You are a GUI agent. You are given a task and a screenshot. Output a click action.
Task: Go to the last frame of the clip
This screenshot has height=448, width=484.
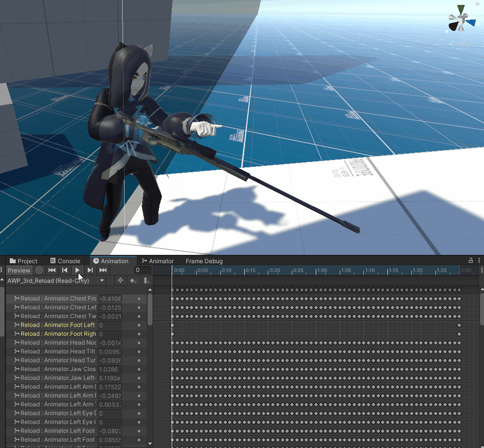[x=102, y=270]
